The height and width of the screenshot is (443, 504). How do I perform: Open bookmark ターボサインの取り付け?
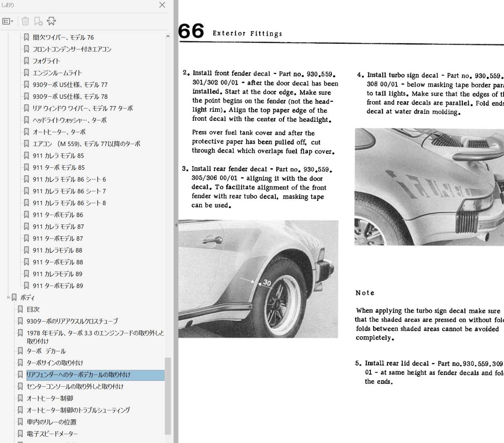(x=55, y=363)
